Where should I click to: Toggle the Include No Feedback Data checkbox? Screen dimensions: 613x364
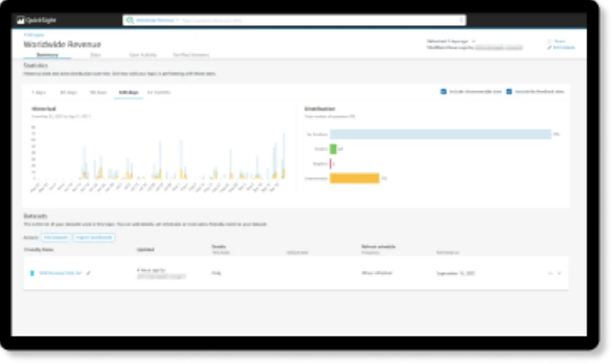[x=509, y=92]
